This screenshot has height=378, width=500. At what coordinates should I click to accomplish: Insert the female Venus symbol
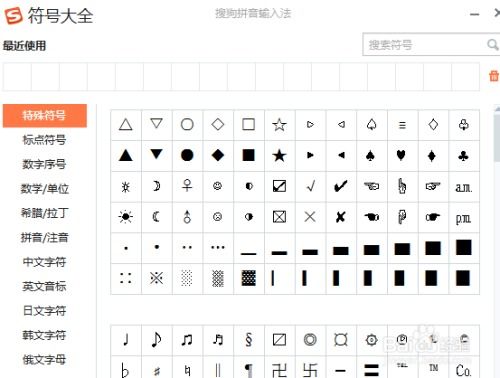(x=187, y=186)
